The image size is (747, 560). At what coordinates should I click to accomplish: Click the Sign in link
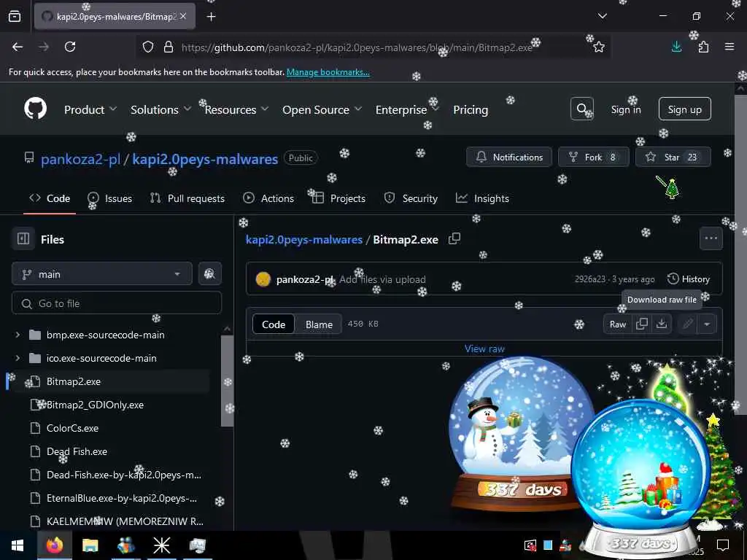pos(625,109)
